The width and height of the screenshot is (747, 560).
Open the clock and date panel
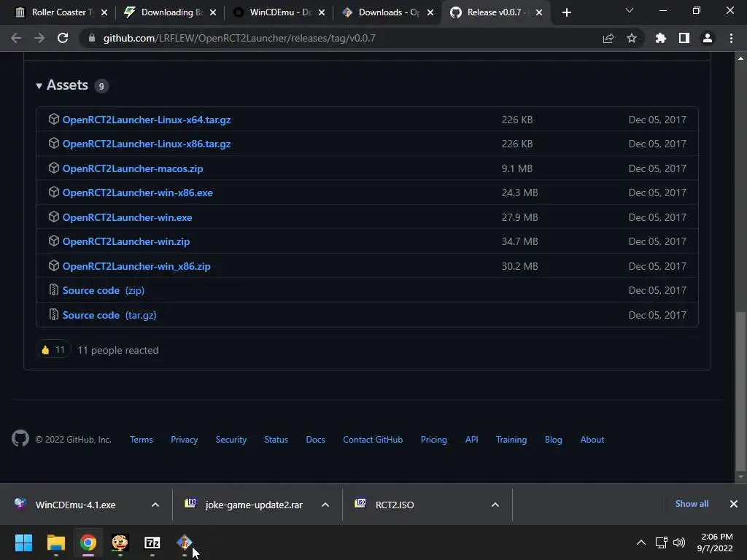716,542
